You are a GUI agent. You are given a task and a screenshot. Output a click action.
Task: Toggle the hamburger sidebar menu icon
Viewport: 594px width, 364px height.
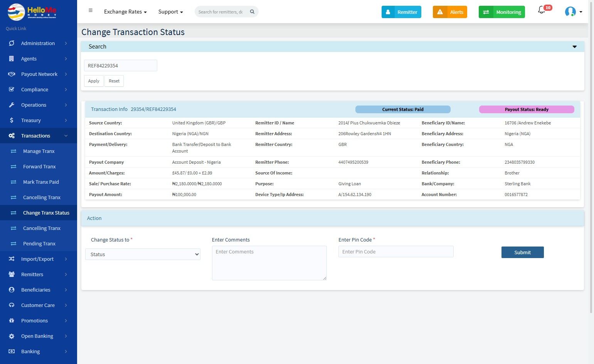click(x=91, y=10)
